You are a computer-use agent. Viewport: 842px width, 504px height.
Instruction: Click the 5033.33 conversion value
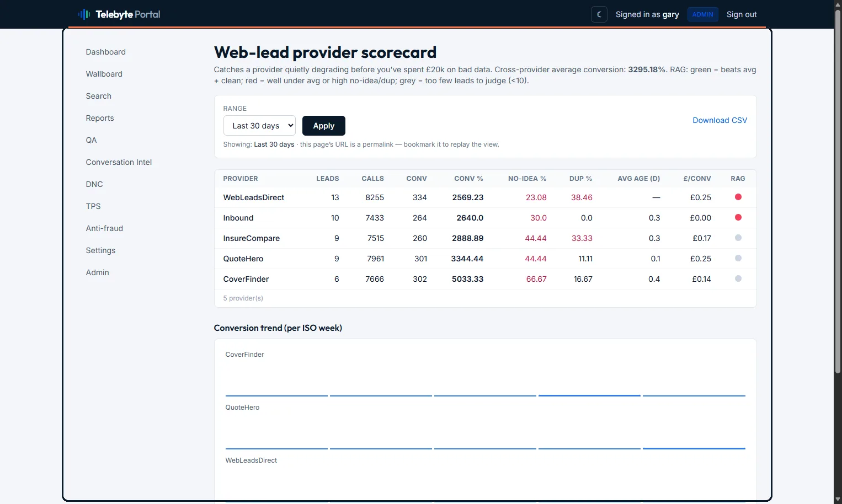pos(468,279)
